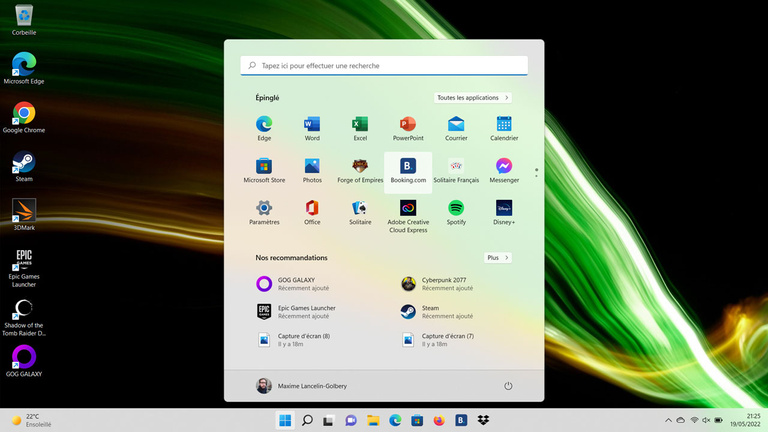Open Microsoft Store on the taskbar
Image resolution: width=768 pixels, height=432 pixels.
[417, 420]
